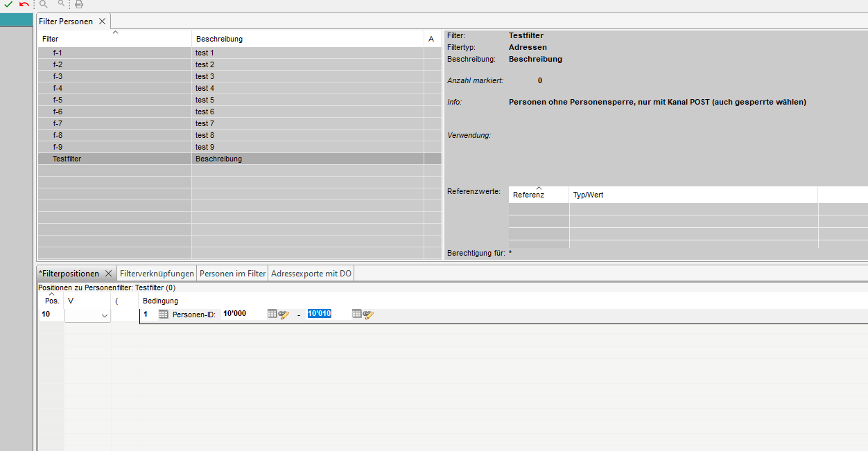Image resolution: width=868 pixels, height=451 pixels.
Task: Sort by the Filter column header
Action: [114, 39]
